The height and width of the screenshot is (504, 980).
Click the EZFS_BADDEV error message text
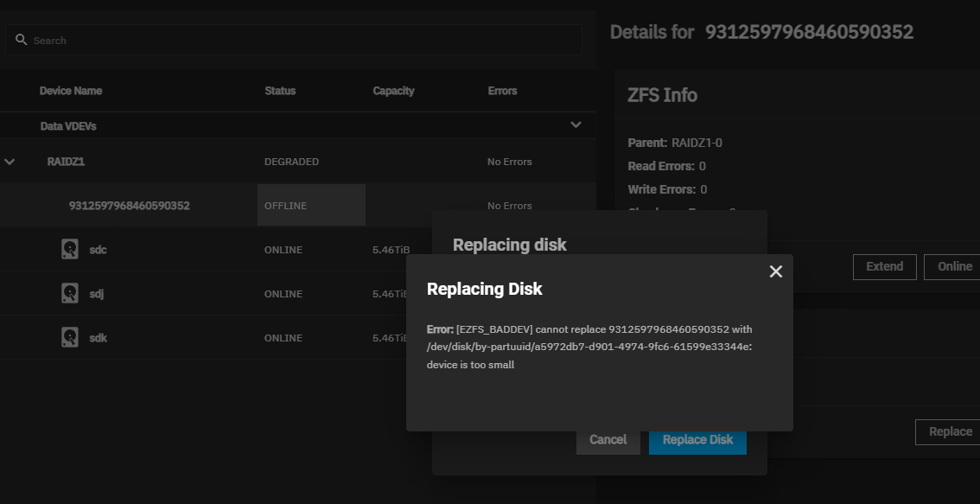(x=589, y=347)
